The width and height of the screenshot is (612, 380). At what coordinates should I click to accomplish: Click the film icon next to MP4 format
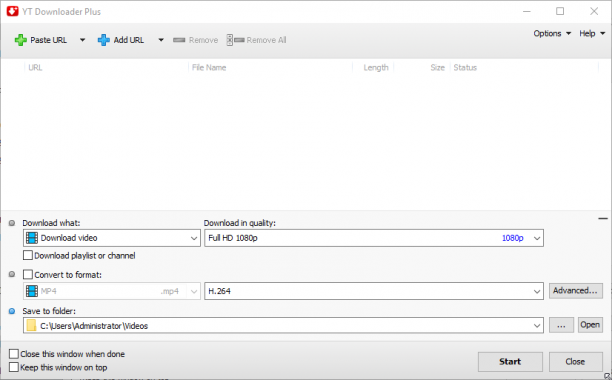tap(32, 291)
